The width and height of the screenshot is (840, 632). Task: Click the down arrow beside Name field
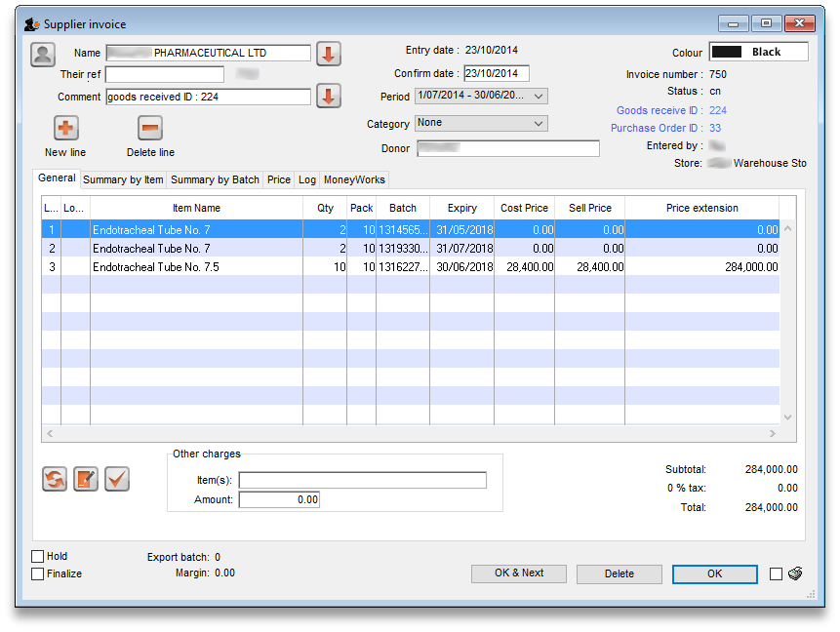[329, 54]
